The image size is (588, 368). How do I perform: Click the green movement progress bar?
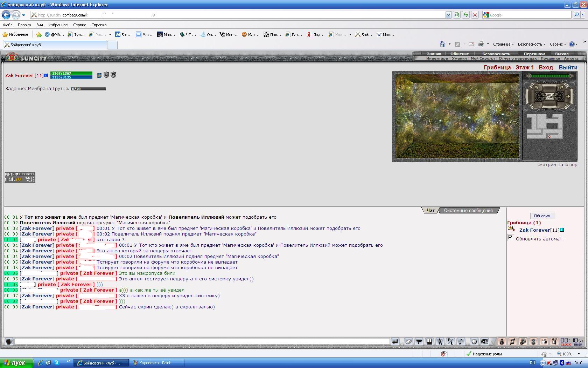click(550, 76)
